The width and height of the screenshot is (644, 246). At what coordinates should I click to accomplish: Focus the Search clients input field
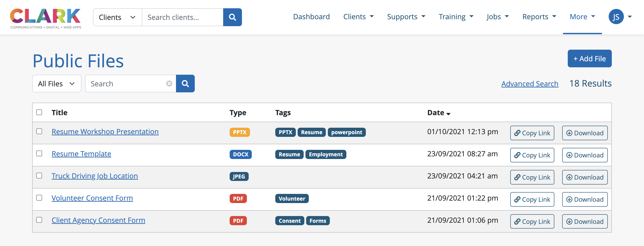(182, 17)
